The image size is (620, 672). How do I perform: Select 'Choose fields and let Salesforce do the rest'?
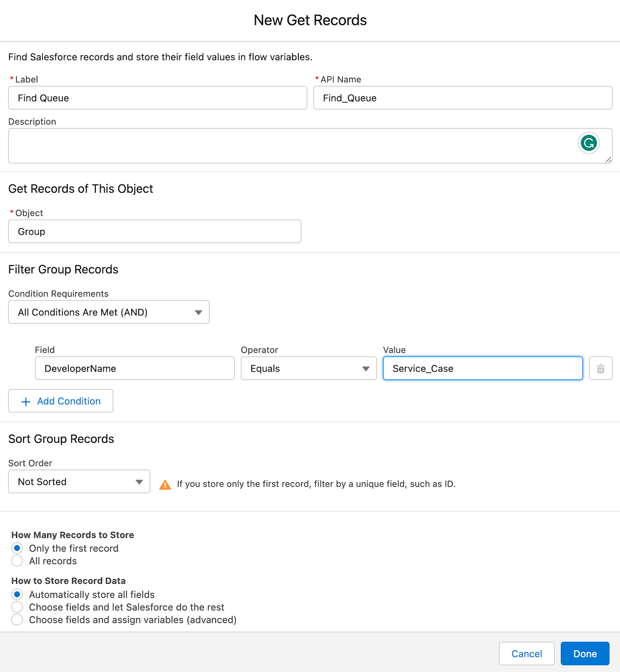pos(17,607)
